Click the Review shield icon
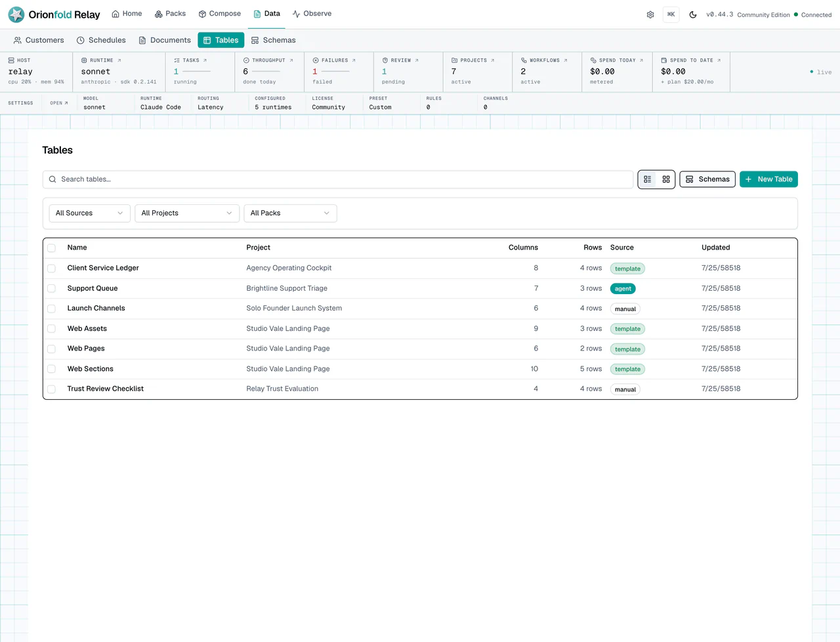This screenshot has height=642, width=840. tap(385, 60)
